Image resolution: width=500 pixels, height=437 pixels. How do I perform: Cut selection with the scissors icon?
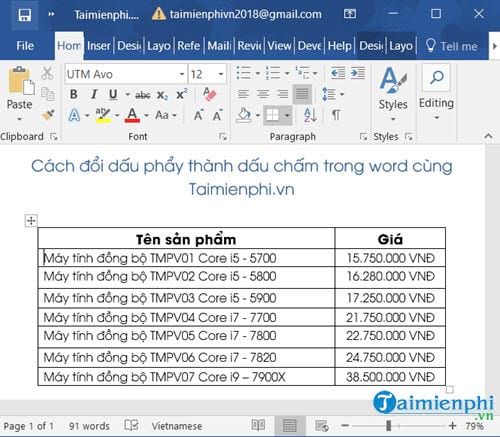click(x=47, y=73)
